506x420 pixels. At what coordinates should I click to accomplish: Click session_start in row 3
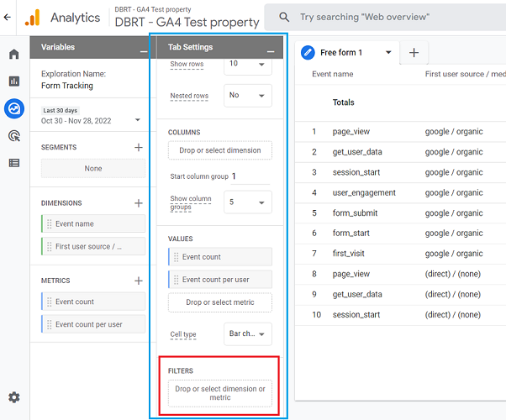356,172
